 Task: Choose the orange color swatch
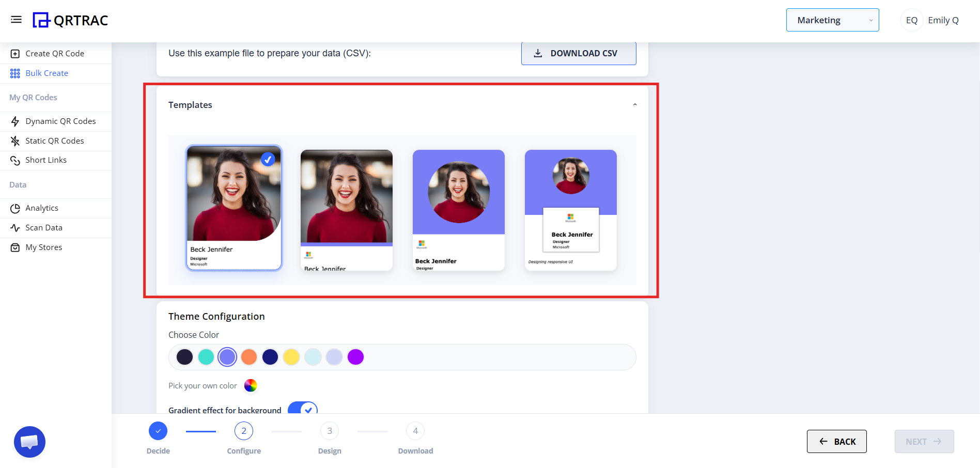pos(249,357)
